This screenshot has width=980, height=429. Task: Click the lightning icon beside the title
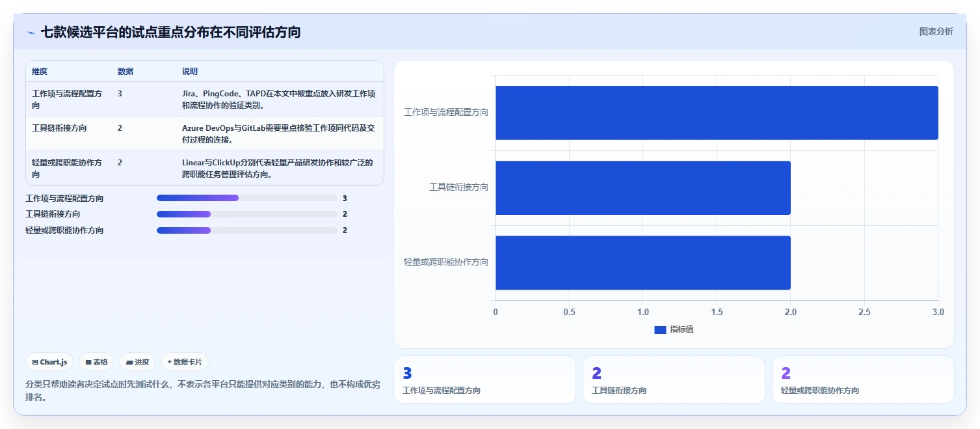click(31, 33)
